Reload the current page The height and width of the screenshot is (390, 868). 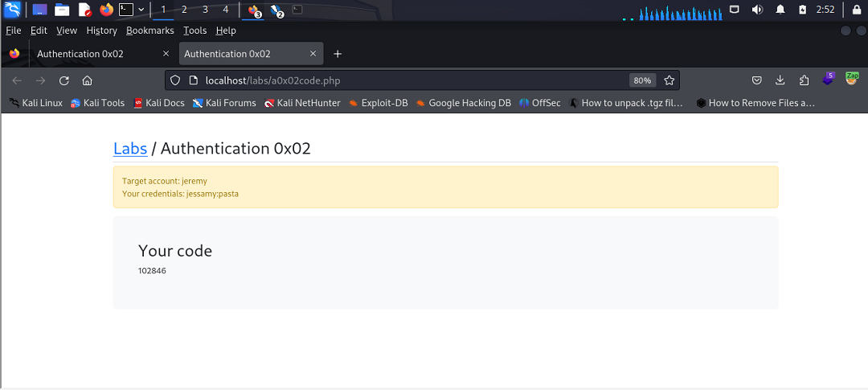pos(63,80)
